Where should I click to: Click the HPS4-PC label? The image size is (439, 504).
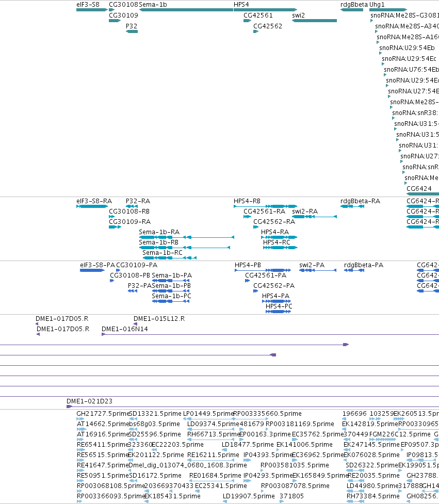(x=279, y=306)
